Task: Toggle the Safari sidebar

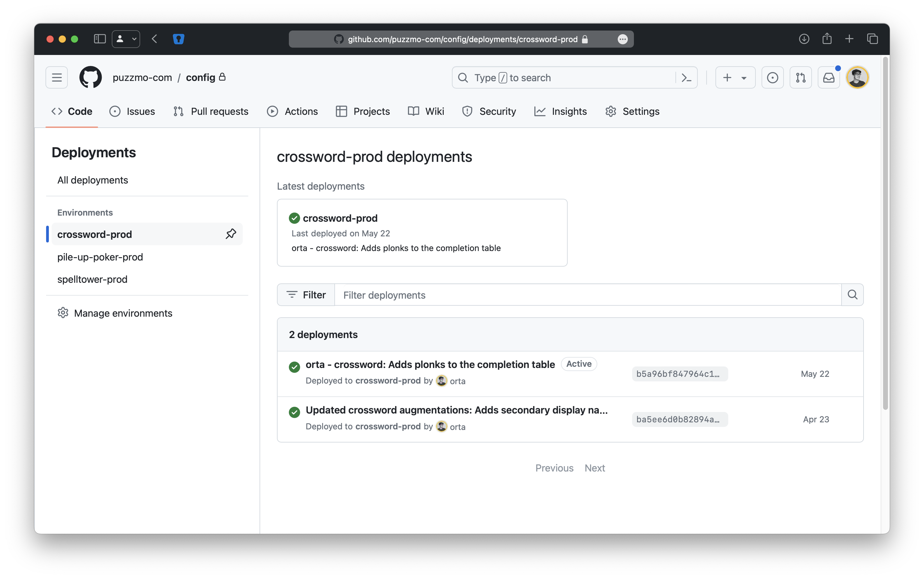Action: click(100, 39)
